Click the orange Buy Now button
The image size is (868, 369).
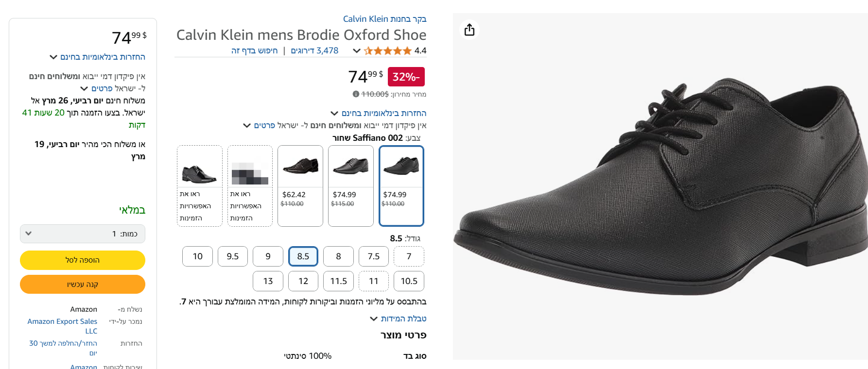click(x=83, y=285)
